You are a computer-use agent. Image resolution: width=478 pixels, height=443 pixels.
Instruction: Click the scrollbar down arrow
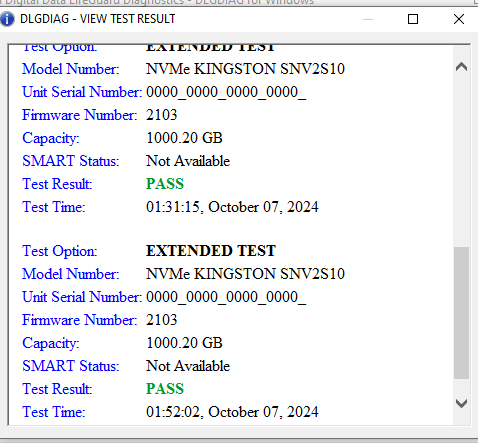pyautogui.click(x=461, y=403)
